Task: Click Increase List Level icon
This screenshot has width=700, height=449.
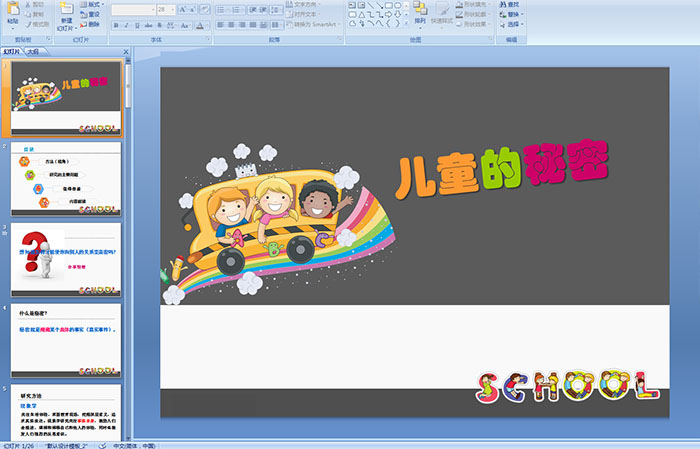Action: (263, 10)
